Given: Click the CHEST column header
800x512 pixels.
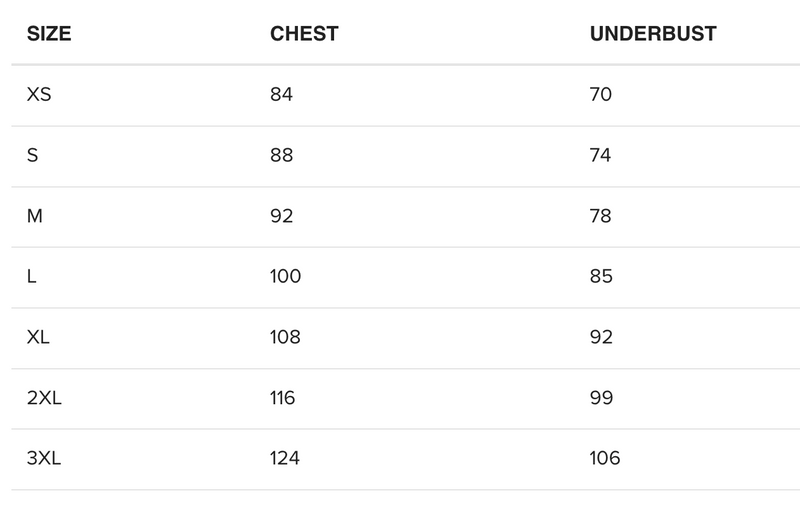Looking at the screenshot, I should [x=304, y=33].
